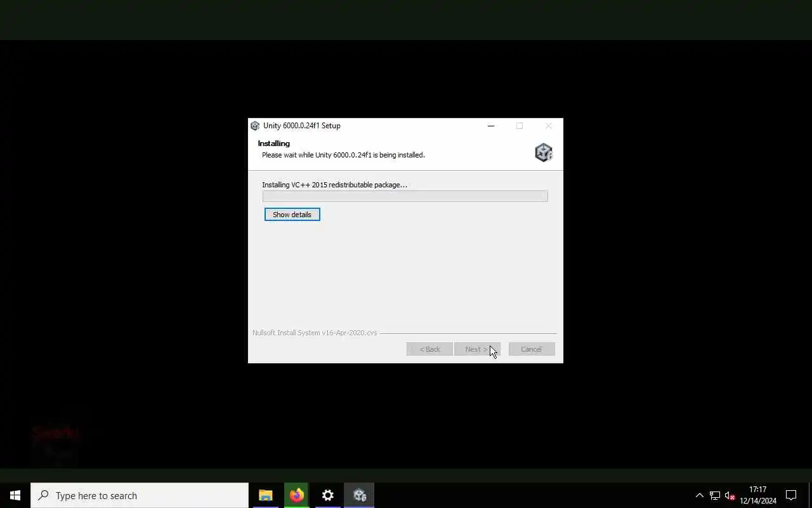Click the installation progress bar
812x508 pixels.
[405, 196]
